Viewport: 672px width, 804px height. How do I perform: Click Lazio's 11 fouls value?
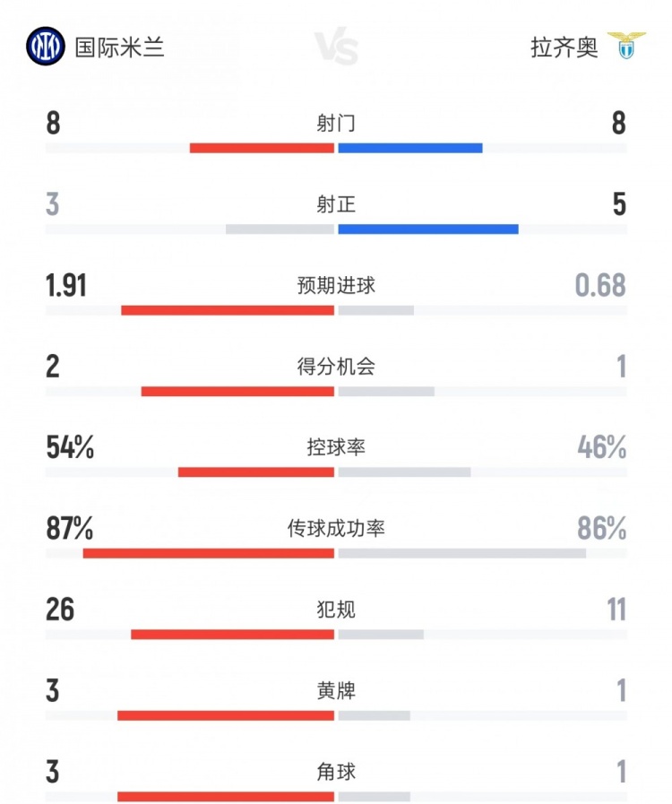(x=616, y=610)
